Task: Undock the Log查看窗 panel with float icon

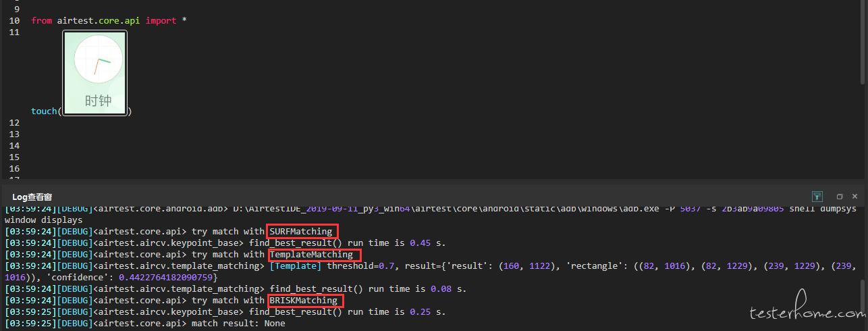Action: [840, 197]
